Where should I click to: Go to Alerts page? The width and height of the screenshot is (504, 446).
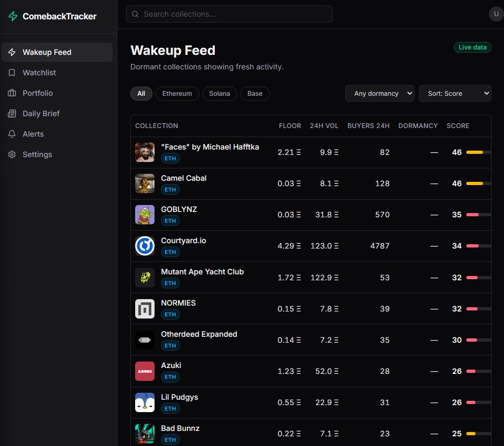pyautogui.click(x=57, y=134)
